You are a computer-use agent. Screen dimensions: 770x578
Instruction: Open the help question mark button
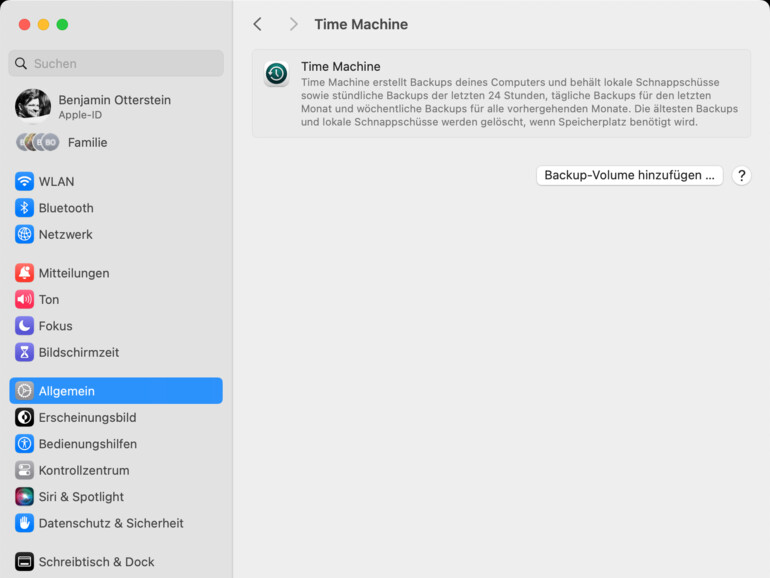coord(742,175)
